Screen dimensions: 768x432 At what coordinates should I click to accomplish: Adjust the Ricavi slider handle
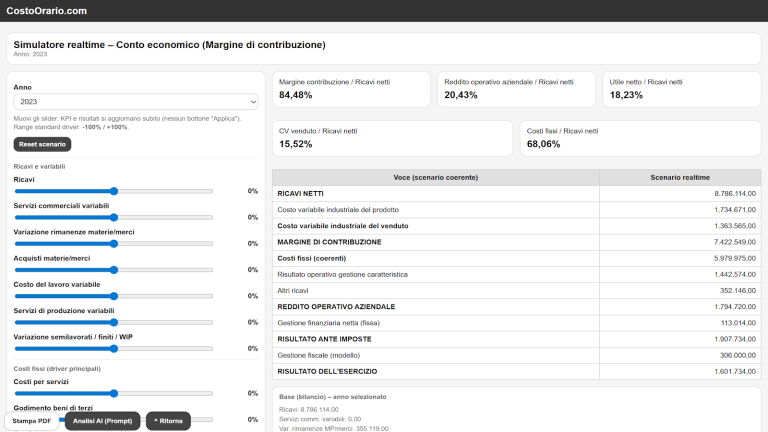click(114, 191)
